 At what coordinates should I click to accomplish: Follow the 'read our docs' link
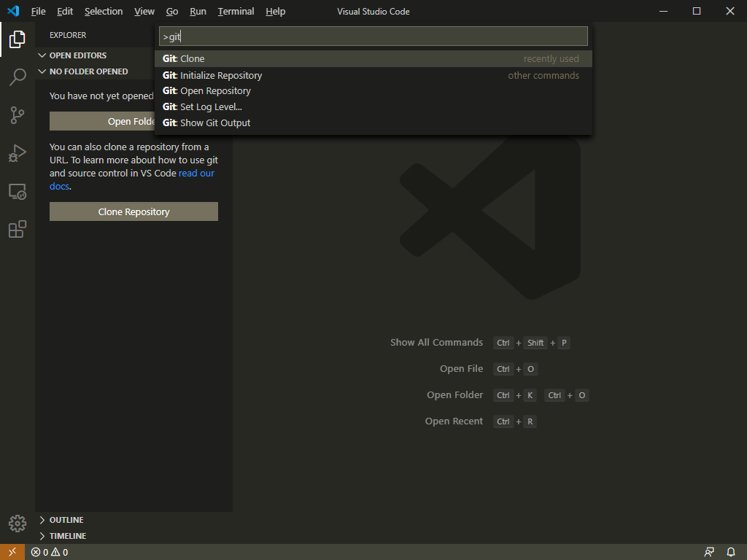[x=196, y=174]
